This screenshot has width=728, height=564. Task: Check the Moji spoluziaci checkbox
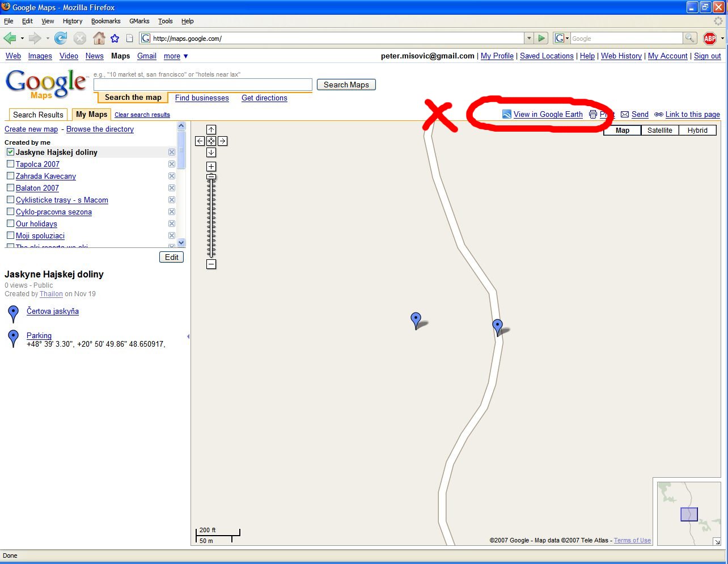pyautogui.click(x=10, y=235)
